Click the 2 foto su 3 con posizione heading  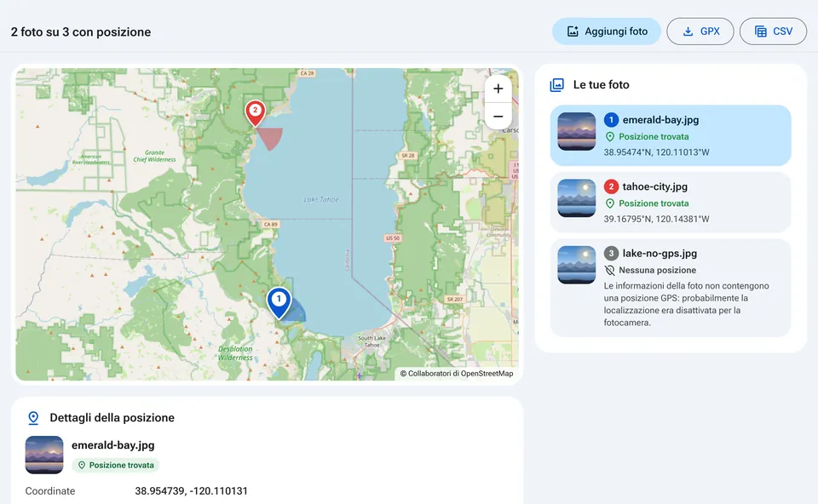pyautogui.click(x=81, y=31)
